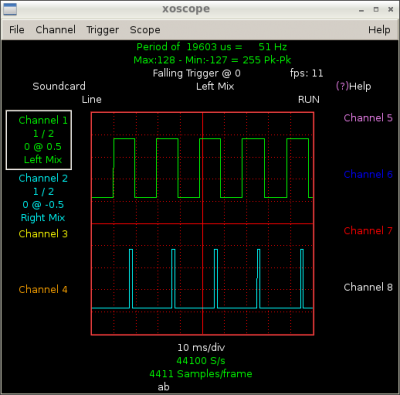The image size is (400, 395).
Task: Click the Channel 2 scale 1 / 2
Action: tap(43, 192)
